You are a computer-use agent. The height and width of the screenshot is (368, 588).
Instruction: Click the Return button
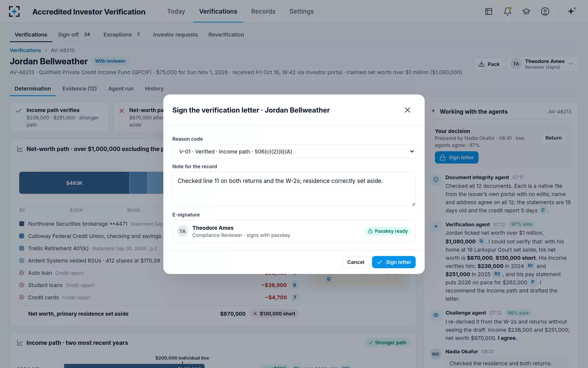tap(553, 138)
